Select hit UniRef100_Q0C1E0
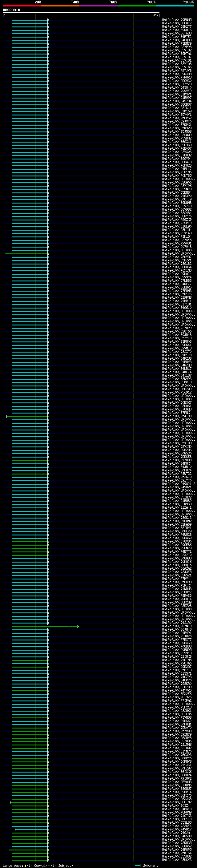The width and height of the screenshot is (197, 868). coord(177,819)
